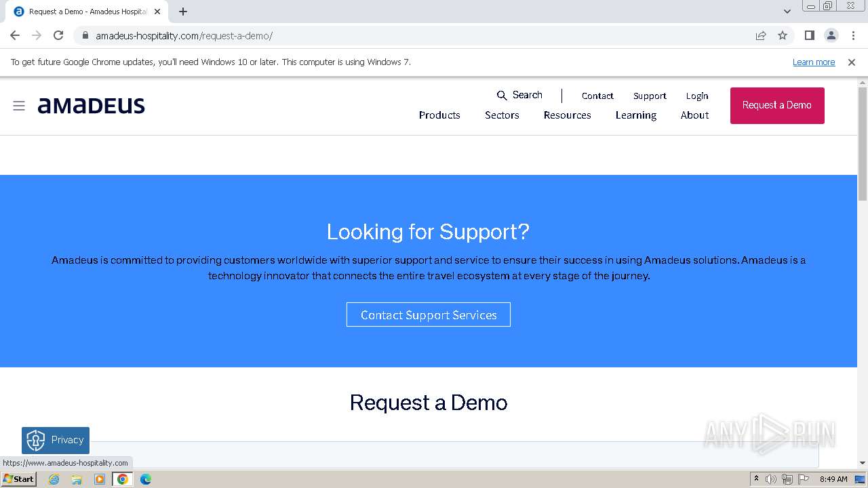Viewport: 868px width, 488px height.
Task: Open the hamburger menu beside Amadeus logo
Action: 19,106
